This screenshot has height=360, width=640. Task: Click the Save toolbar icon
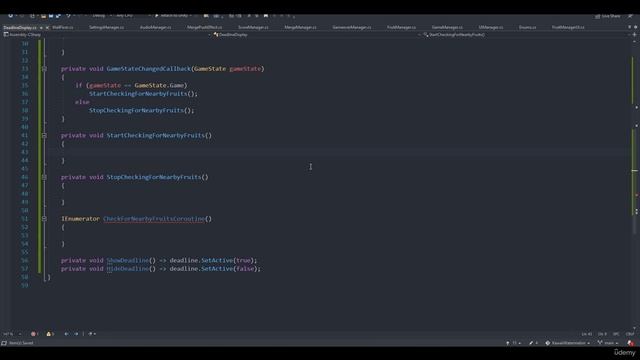[x=51, y=16]
